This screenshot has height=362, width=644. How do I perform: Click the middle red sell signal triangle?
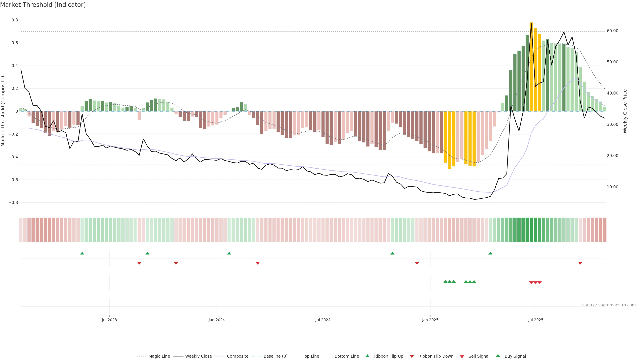tap(535, 283)
